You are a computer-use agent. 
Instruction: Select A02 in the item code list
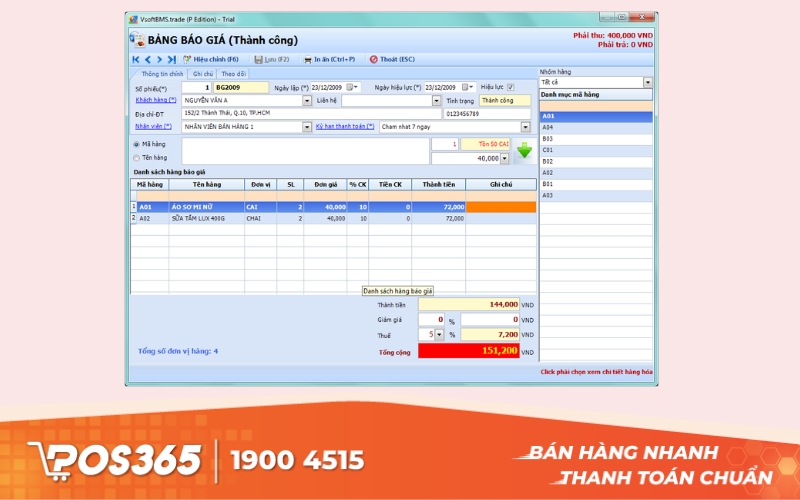tap(596, 173)
